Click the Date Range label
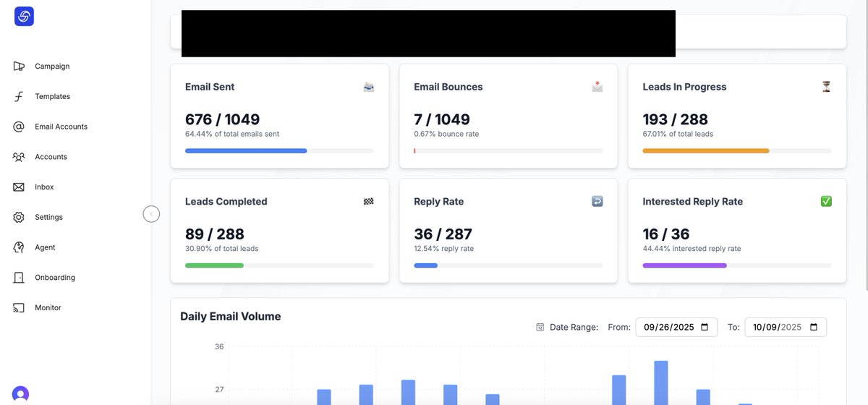The height and width of the screenshot is (405, 868). (x=574, y=328)
